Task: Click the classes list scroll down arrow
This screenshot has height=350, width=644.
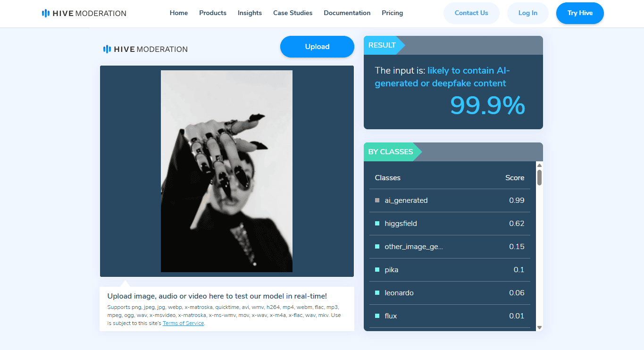Action: tap(539, 327)
